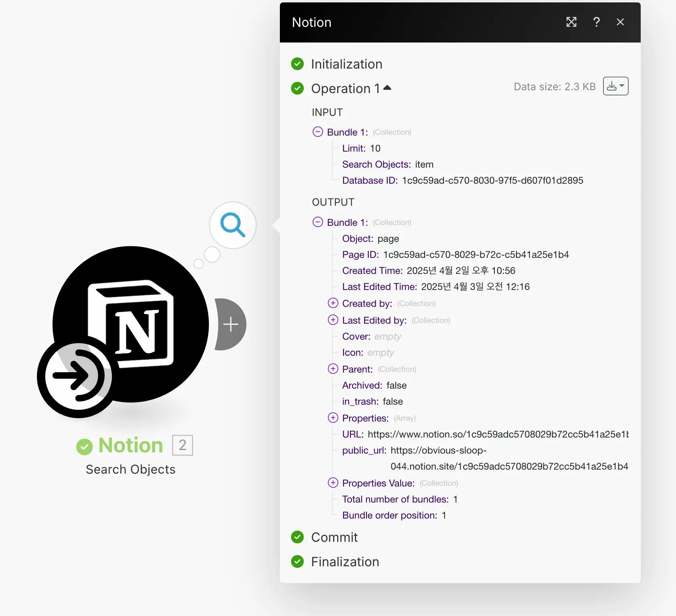This screenshot has height=616, width=676.
Task: Click the green check beside Notion label
Action: click(x=84, y=446)
